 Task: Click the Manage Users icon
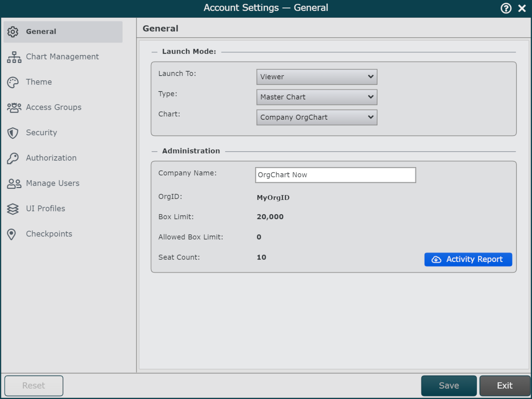[x=14, y=184]
